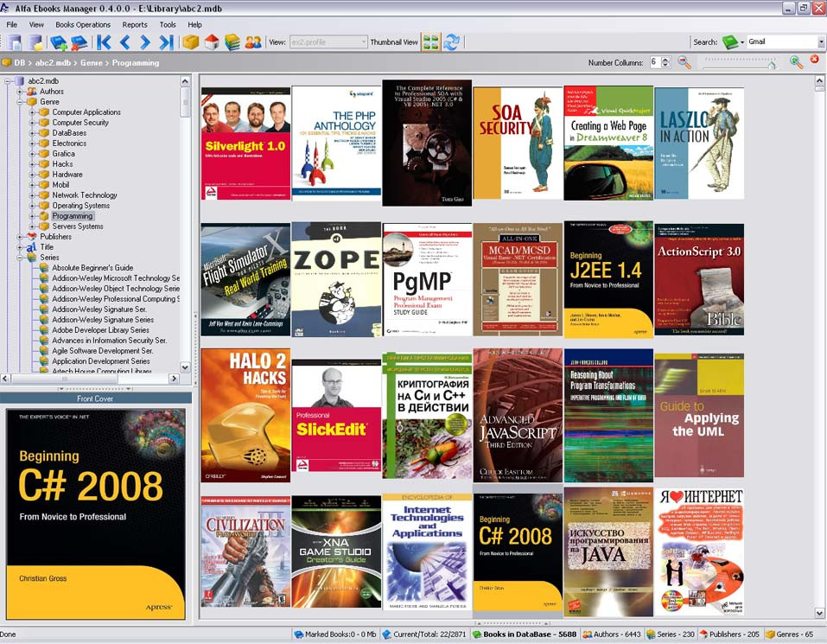
Task: Click the add book toolbar icon
Action: coord(59,42)
